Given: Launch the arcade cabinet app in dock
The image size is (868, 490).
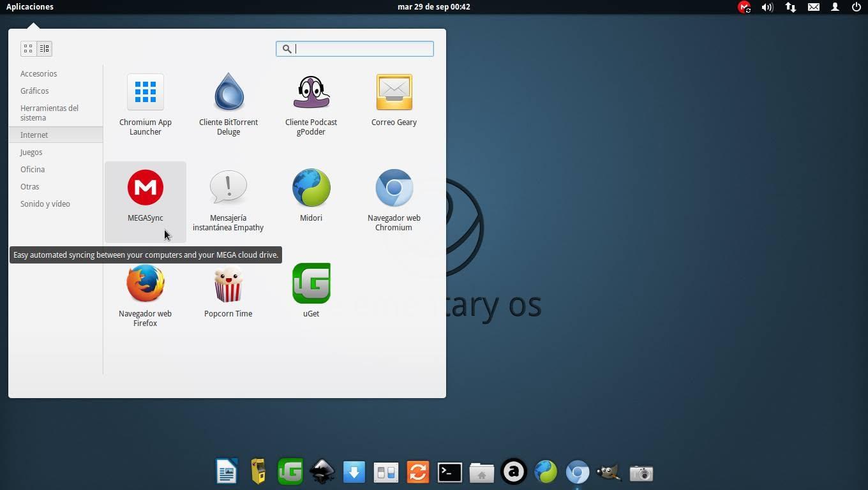Looking at the screenshot, I should (258, 472).
